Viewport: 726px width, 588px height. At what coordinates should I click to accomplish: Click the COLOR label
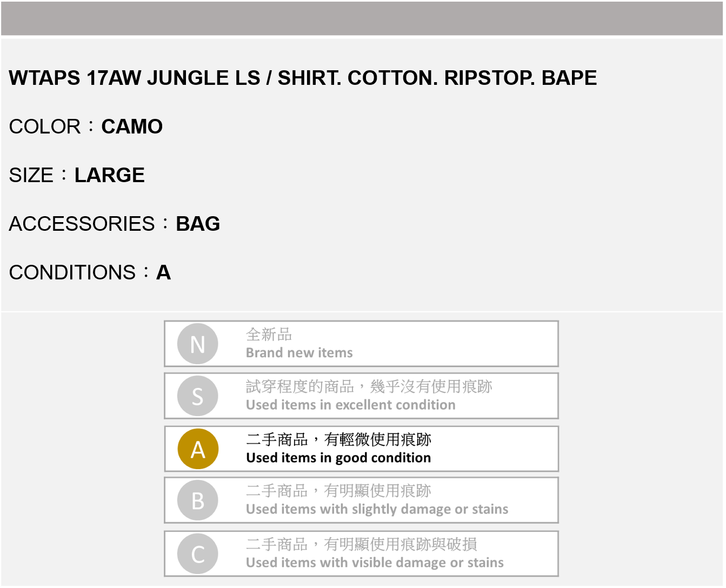coord(45,126)
